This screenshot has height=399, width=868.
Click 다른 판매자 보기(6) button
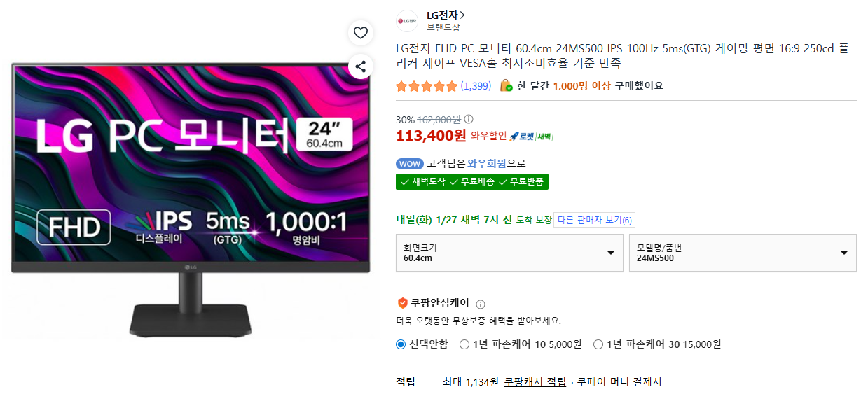594,220
